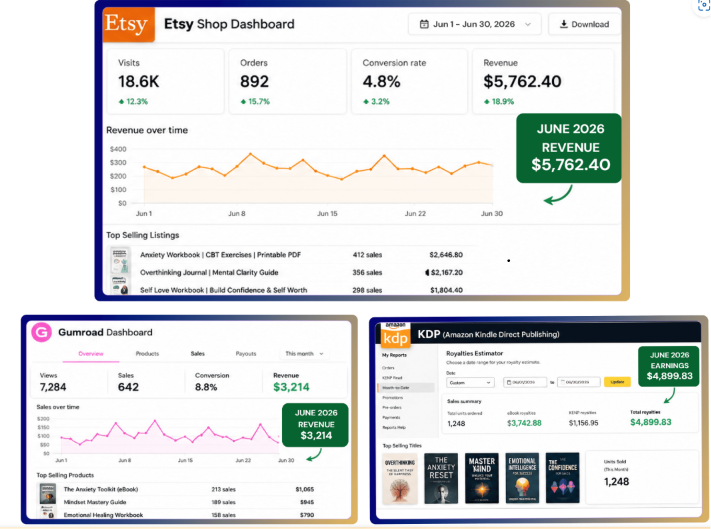Open the Anxiety Workbook listing thumbnail

[x=120, y=259]
